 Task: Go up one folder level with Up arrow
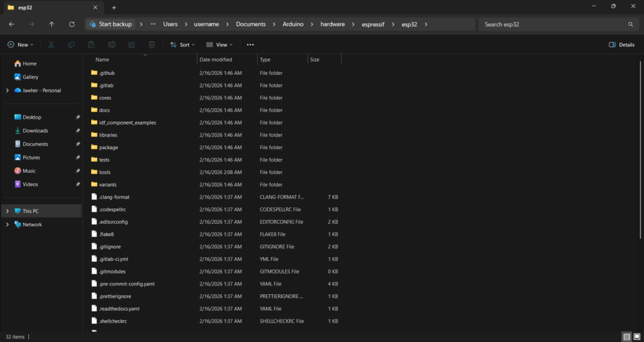coord(52,24)
